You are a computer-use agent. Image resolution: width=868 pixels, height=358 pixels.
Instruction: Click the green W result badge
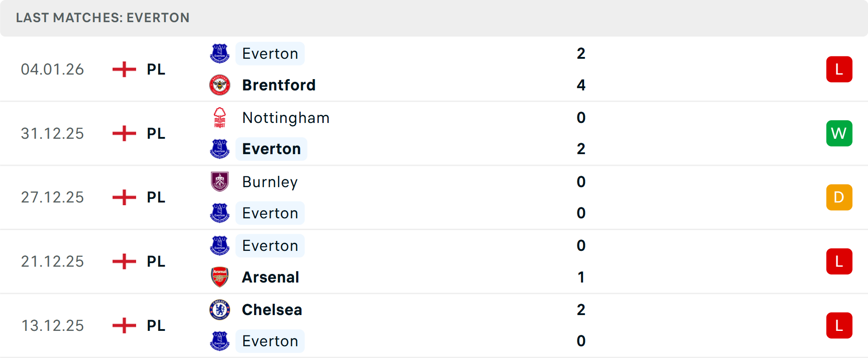click(x=839, y=133)
